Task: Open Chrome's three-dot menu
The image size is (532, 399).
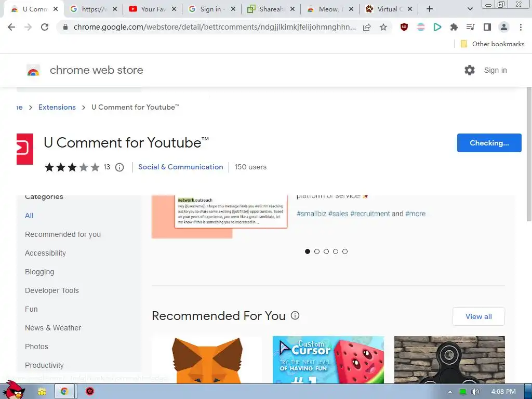Action: point(521,27)
